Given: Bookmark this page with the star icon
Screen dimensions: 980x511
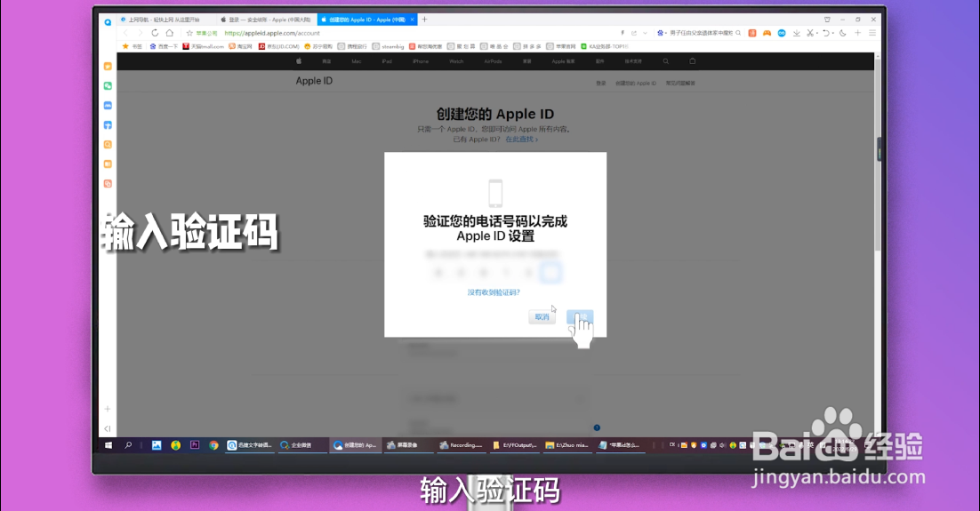Looking at the screenshot, I should tap(189, 33).
